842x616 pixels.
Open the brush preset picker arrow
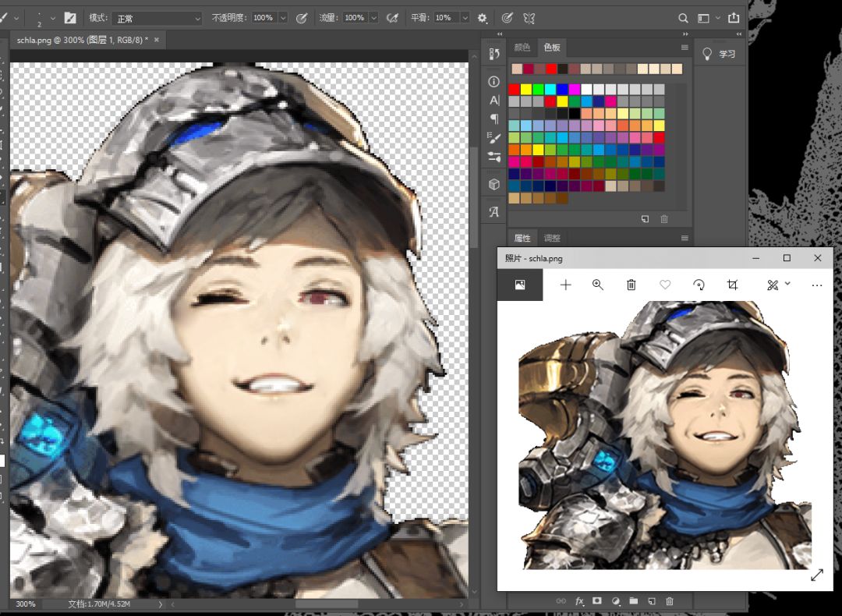pyautogui.click(x=53, y=18)
